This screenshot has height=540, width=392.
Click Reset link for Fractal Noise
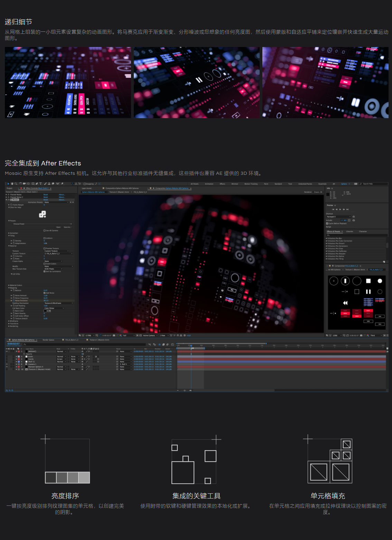(46, 195)
